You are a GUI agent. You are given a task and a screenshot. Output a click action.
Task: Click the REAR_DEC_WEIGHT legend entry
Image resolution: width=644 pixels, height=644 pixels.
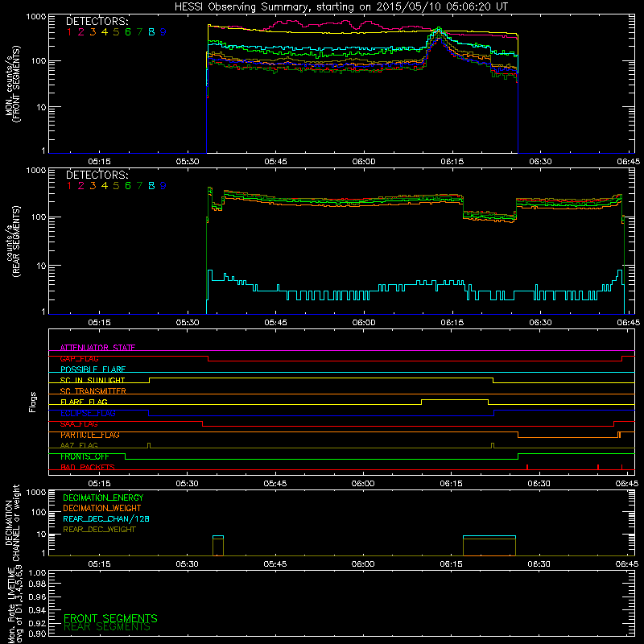click(x=99, y=530)
